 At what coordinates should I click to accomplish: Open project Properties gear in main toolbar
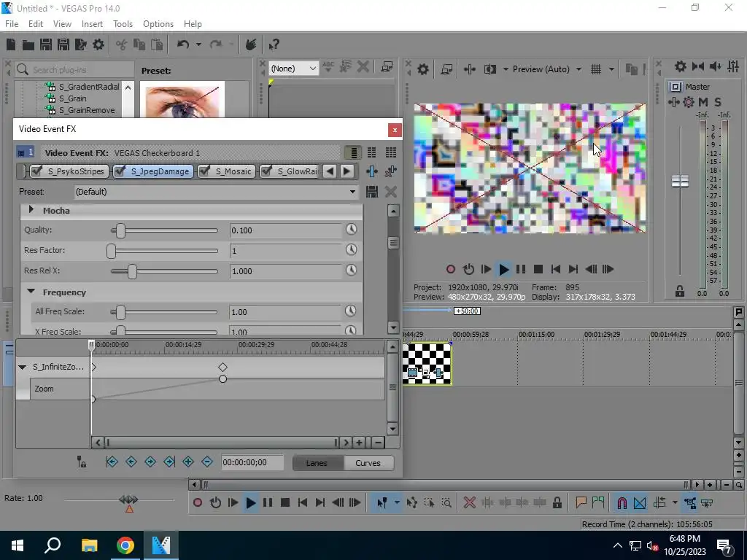point(98,44)
